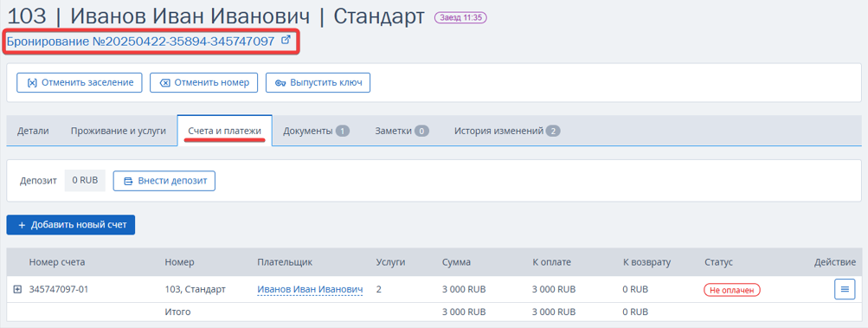The height and width of the screenshot is (328, 868).
Task: Click 'Внести депозит' button
Action: (x=164, y=181)
